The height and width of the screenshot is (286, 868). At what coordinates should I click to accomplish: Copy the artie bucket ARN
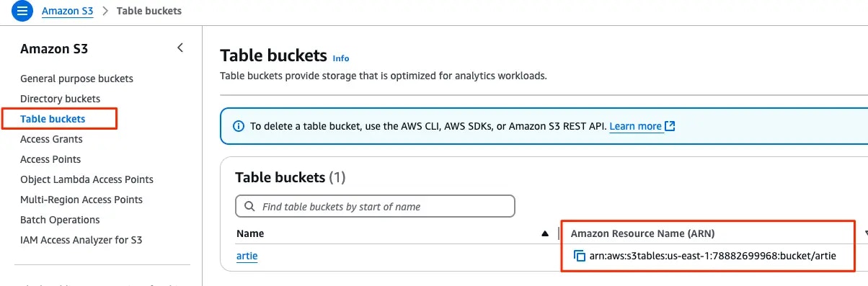pos(579,256)
